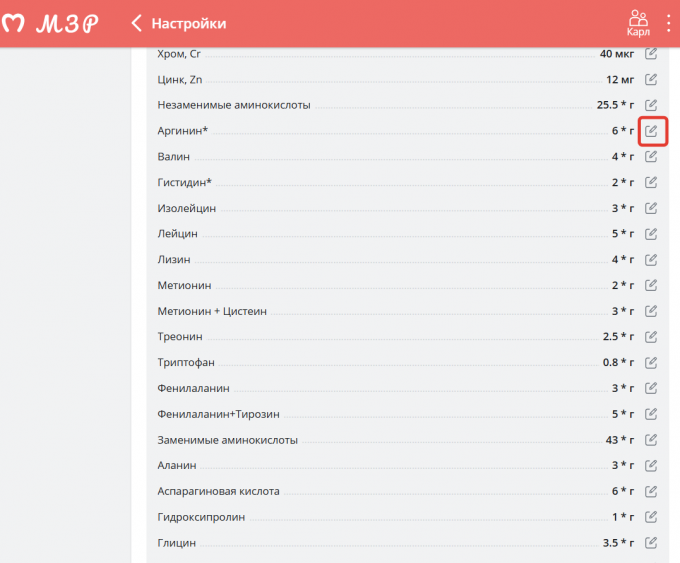Click the edit icon for Аргинин
Viewport: 680px width, 563px height.
pyautogui.click(x=651, y=131)
